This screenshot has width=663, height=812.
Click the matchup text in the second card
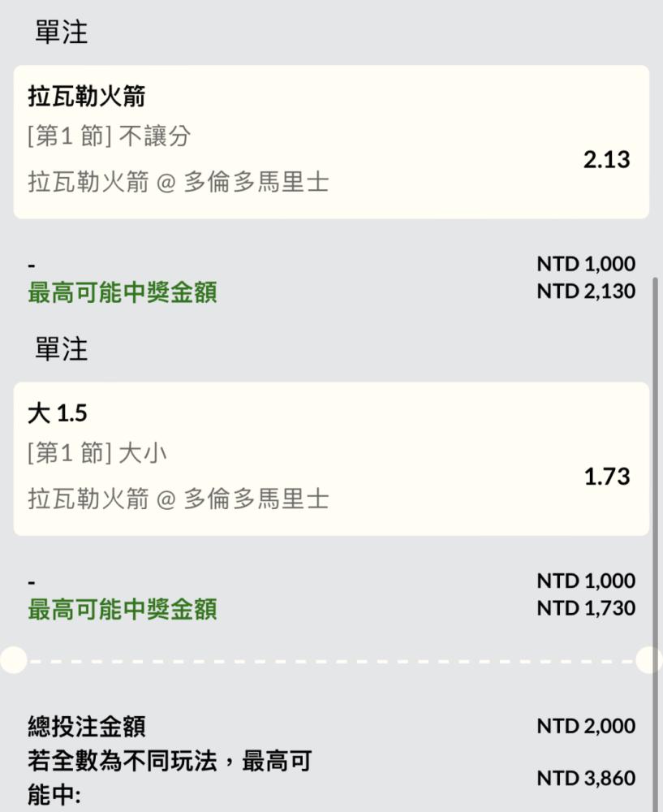[x=178, y=499]
